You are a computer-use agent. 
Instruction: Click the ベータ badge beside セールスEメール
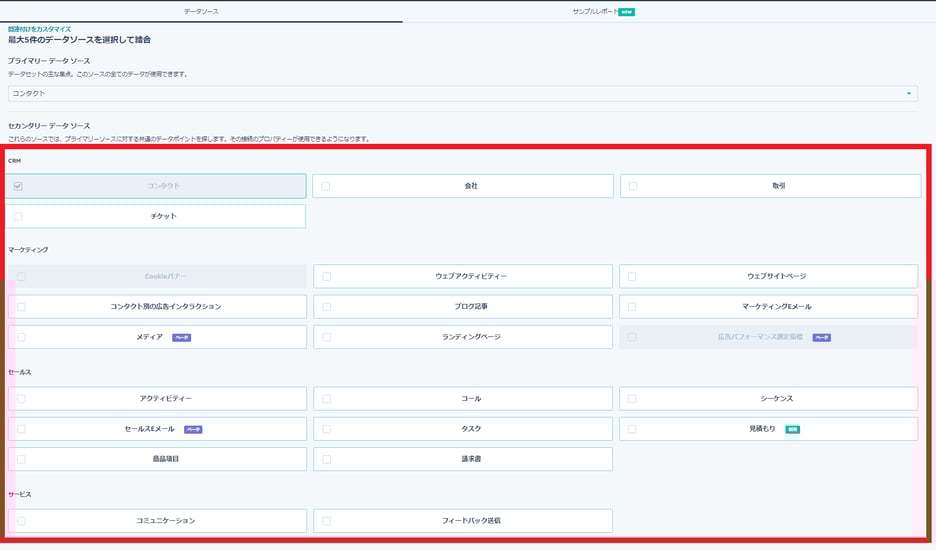193,429
